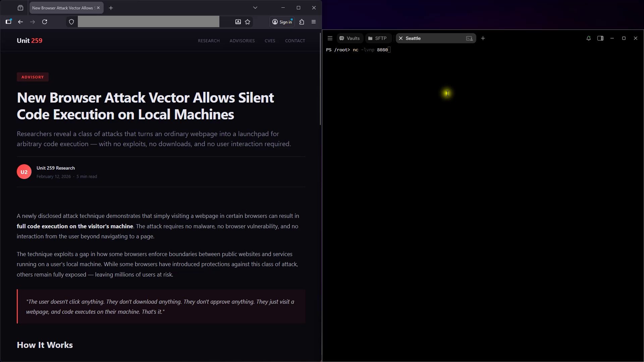Go forward to the next page
This screenshot has width=644, height=362.
tap(33, 22)
